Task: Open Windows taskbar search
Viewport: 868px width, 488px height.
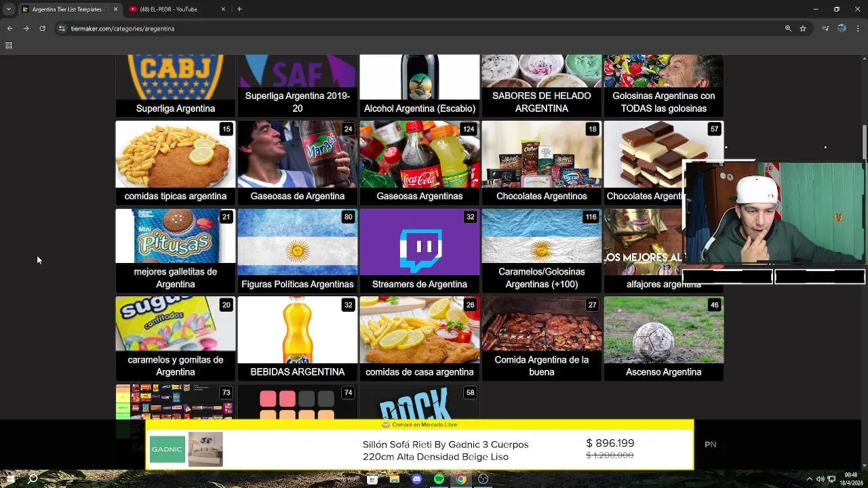Action: (33, 479)
